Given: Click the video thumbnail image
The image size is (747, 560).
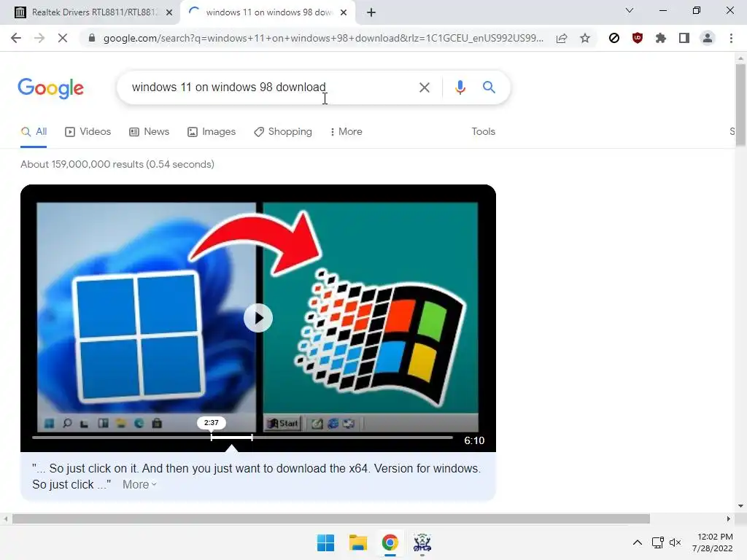Looking at the screenshot, I should tap(258, 318).
